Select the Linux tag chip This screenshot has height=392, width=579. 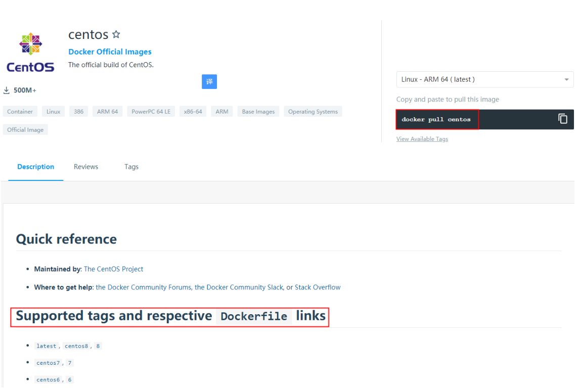53,111
